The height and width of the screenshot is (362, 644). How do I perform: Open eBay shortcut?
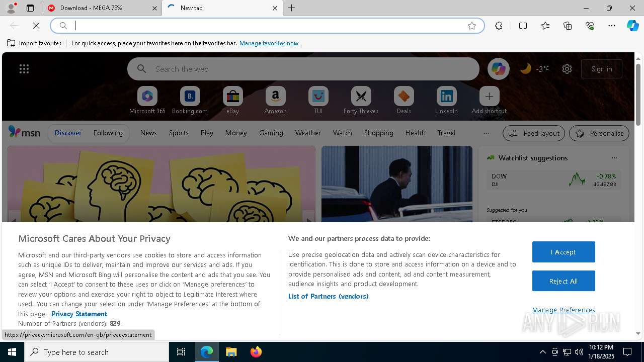[x=233, y=100]
